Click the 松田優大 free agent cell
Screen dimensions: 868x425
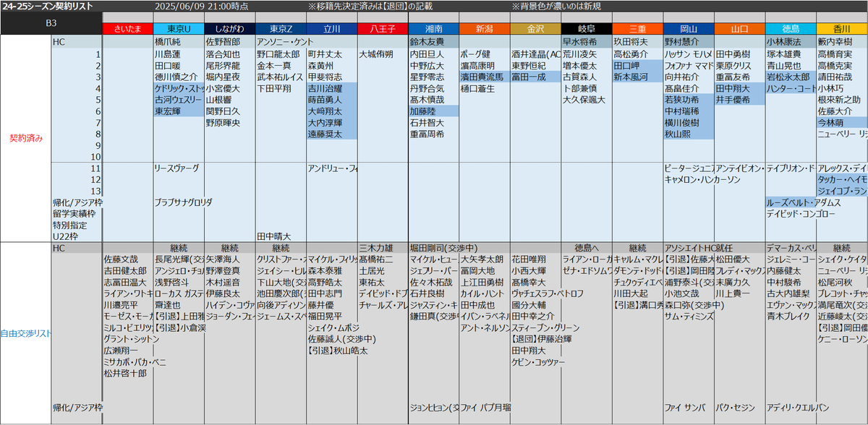(x=739, y=259)
